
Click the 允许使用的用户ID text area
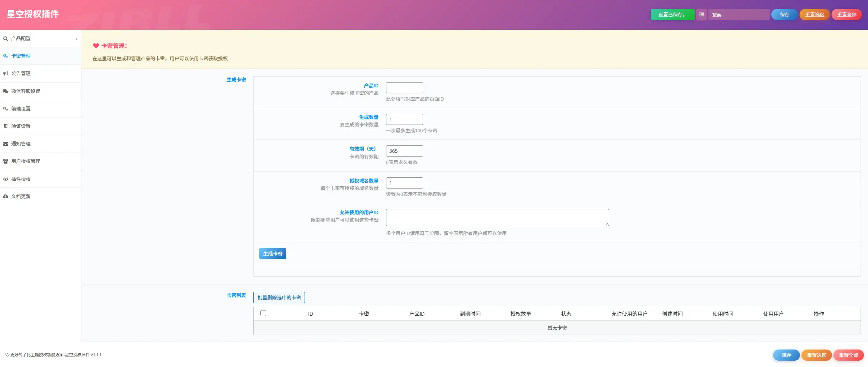[497, 218]
